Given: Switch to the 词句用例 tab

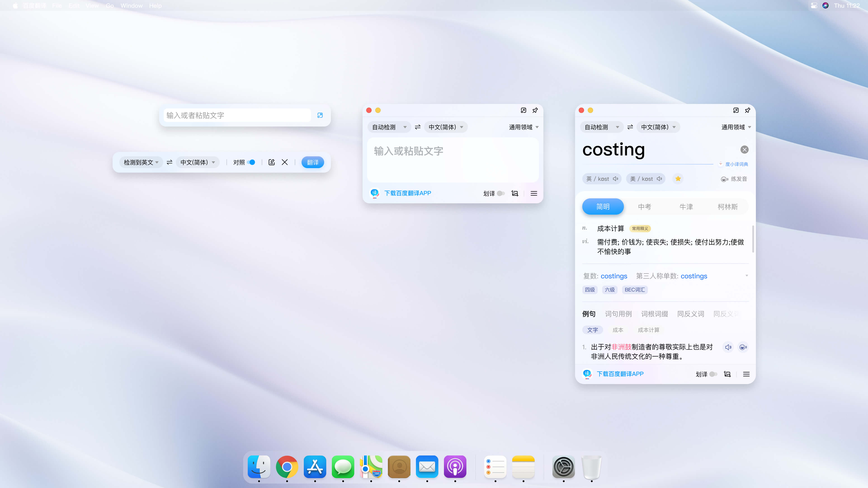Looking at the screenshot, I should 618,314.
